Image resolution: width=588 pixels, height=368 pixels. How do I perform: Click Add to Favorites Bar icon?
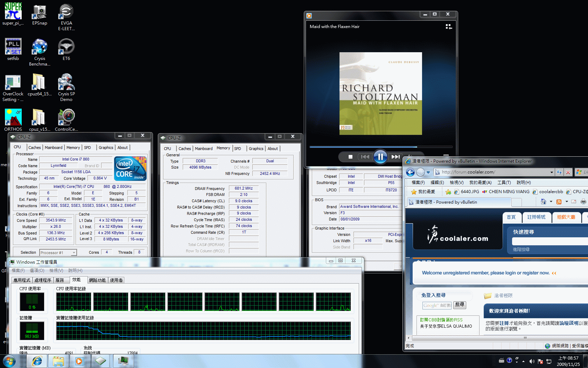448,192
